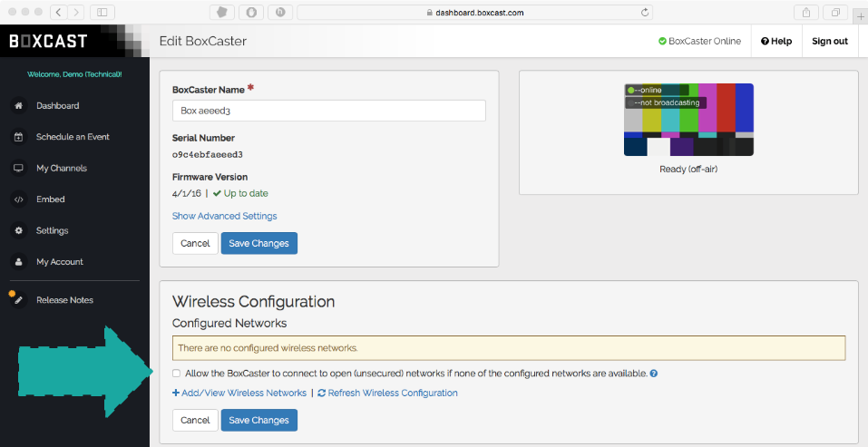This screenshot has width=868, height=447.
Task: Click the BoxCaster Name text field
Action: pyautogui.click(x=328, y=111)
